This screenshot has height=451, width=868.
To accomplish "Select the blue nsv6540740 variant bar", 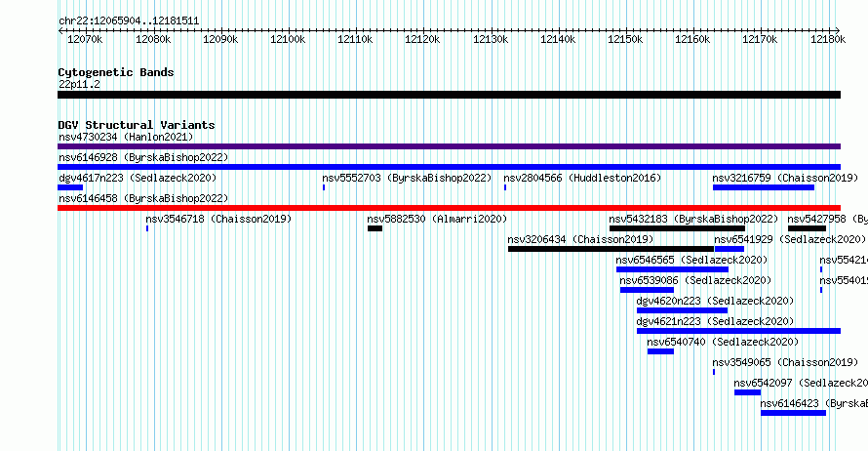I will (x=661, y=351).
